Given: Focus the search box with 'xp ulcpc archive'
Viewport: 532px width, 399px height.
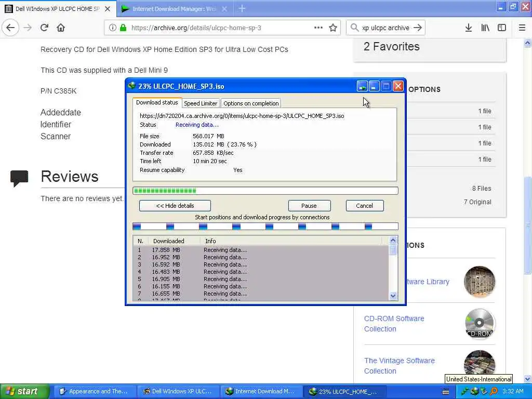Looking at the screenshot, I should (386, 28).
